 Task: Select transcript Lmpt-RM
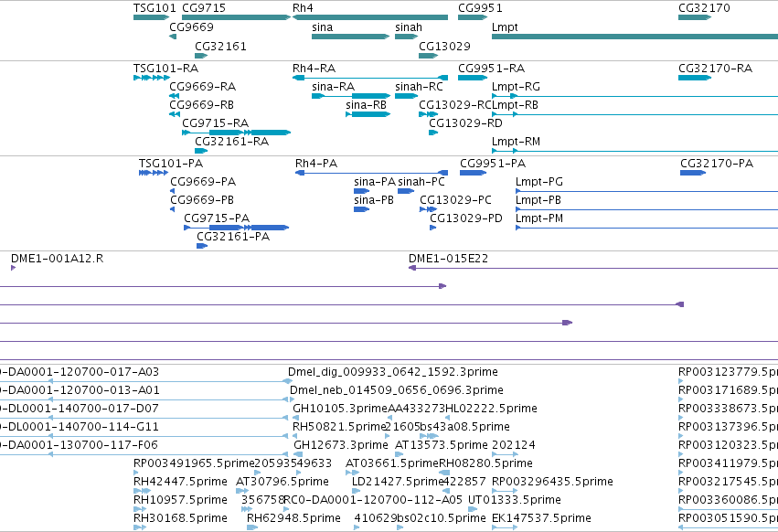click(x=516, y=142)
